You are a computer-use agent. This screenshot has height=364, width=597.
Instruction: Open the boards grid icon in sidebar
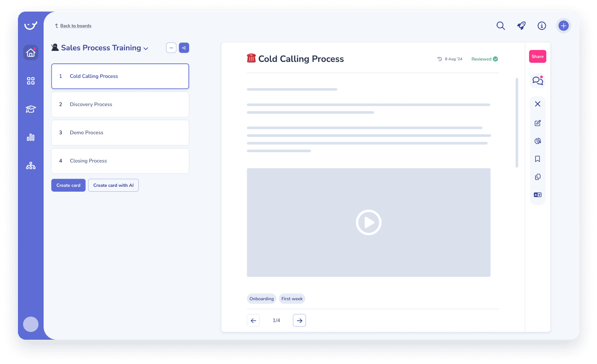pyautogui.click(x=31, y=81)
